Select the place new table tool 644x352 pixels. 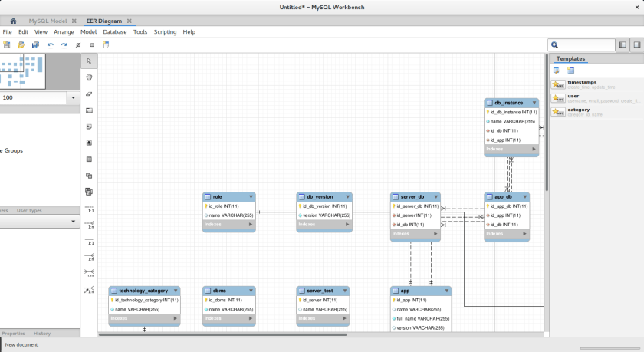click(89, 160)
